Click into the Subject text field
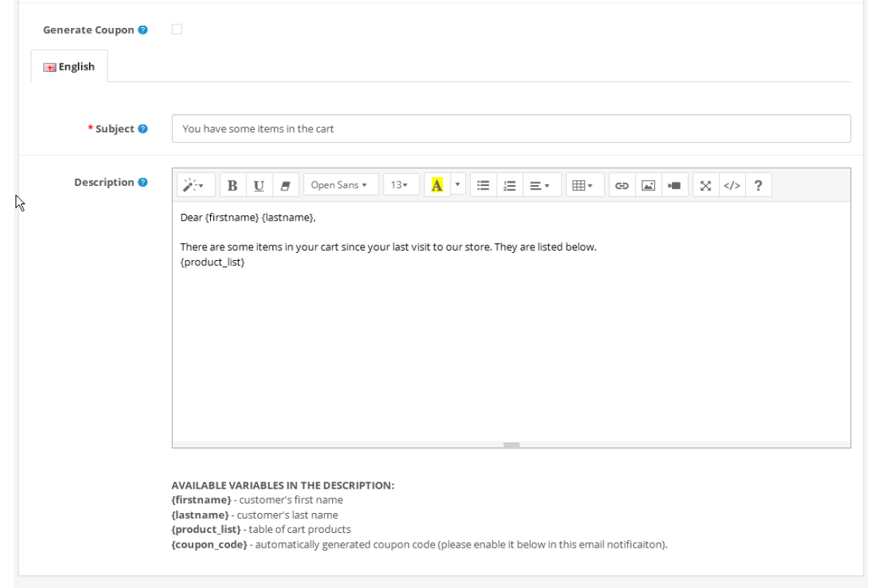This screenshot has width=882, height=588. [511, 129]
